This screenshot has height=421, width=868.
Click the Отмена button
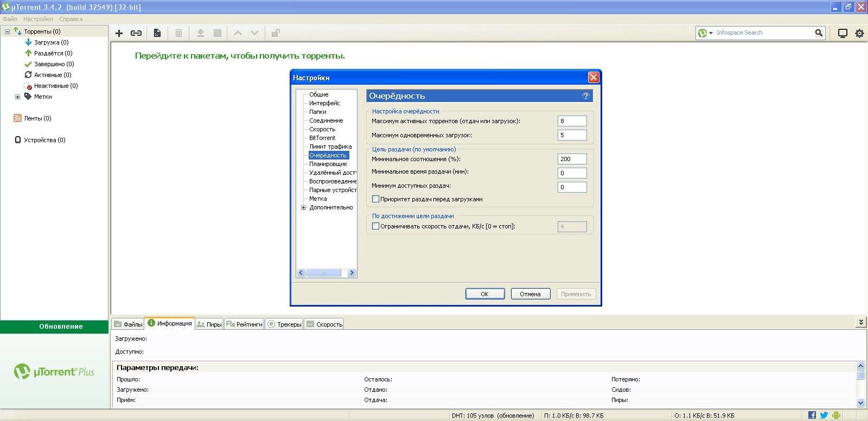point(531,294)
